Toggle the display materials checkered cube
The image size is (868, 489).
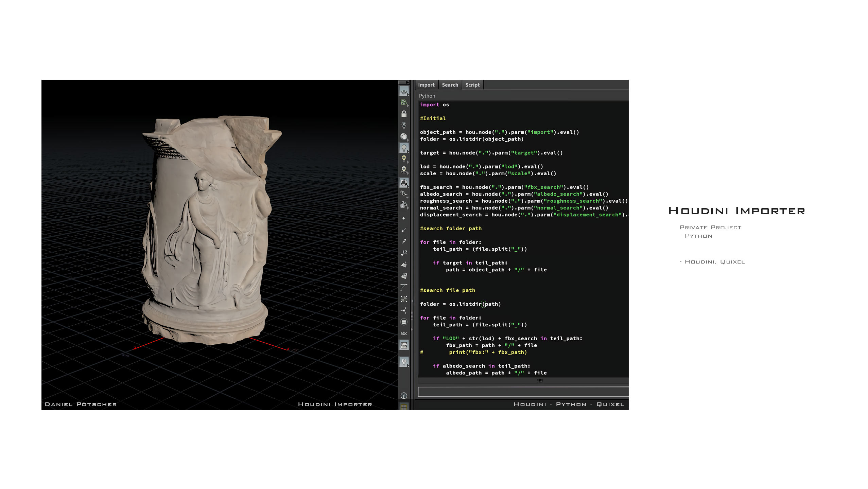tap(404, 183)
